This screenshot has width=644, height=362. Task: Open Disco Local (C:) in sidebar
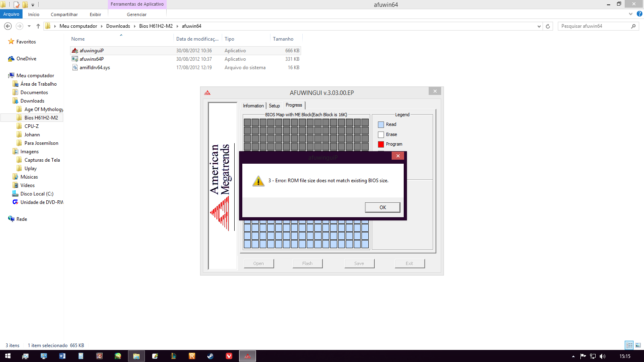coord(37,194)
